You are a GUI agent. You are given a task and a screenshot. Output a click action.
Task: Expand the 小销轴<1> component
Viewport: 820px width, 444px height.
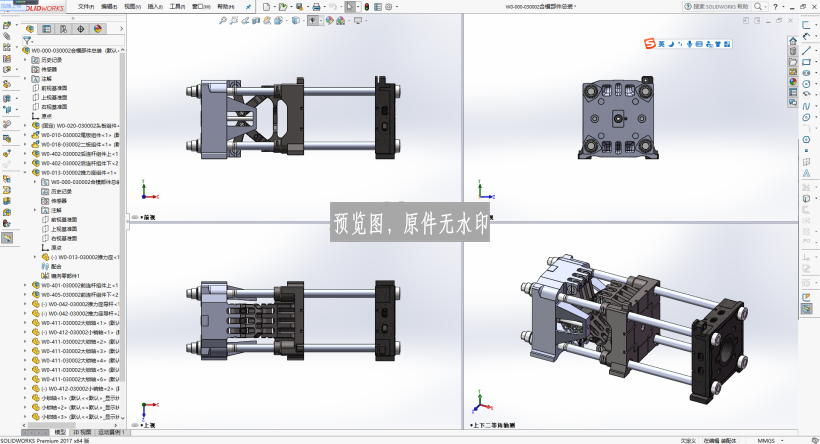[25, 398]
